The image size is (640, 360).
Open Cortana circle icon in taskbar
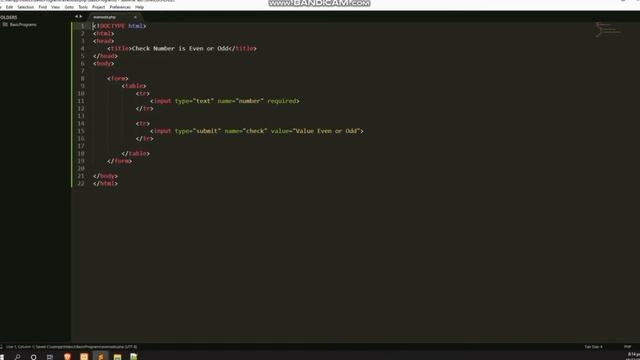click(33, 357)
